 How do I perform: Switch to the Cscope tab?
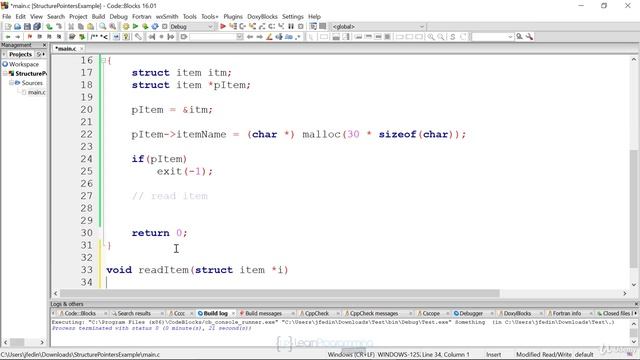431,313
